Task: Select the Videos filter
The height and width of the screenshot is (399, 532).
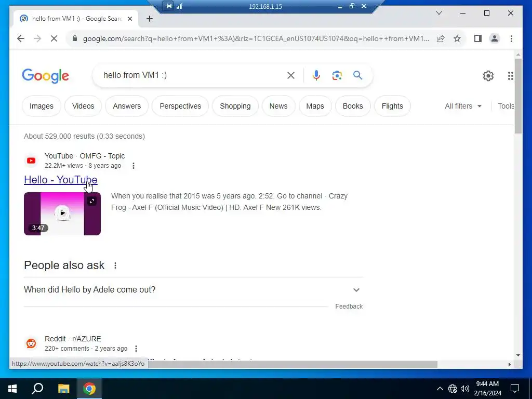Action: (x=83, y=106)
